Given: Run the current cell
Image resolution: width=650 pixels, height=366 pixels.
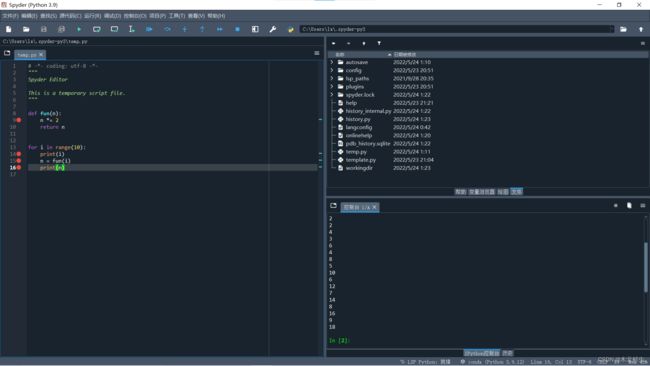Looking at the screenshot, I should tap(97, 29).
